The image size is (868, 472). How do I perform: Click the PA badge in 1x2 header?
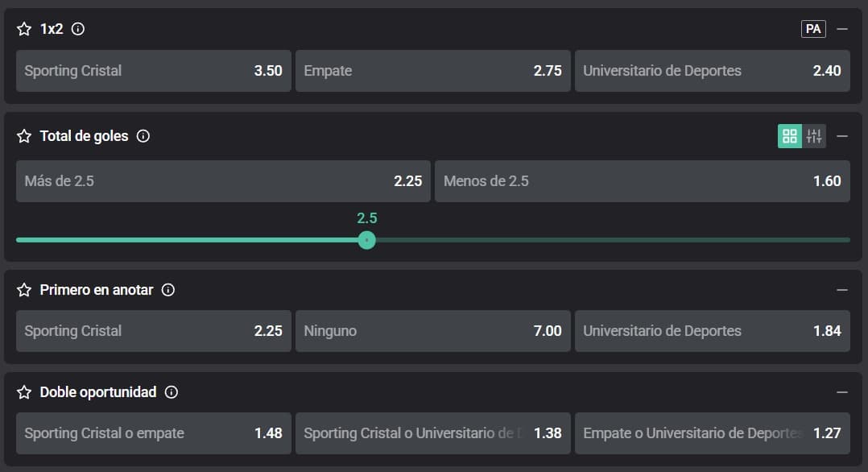[x=813, y=29]
